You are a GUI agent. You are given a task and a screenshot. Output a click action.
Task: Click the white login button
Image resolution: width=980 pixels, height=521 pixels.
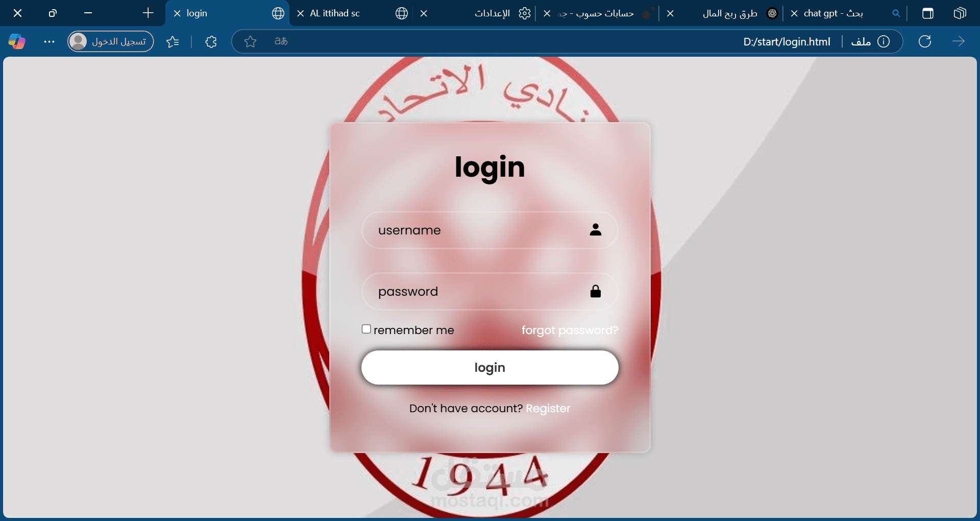[490, 367]
